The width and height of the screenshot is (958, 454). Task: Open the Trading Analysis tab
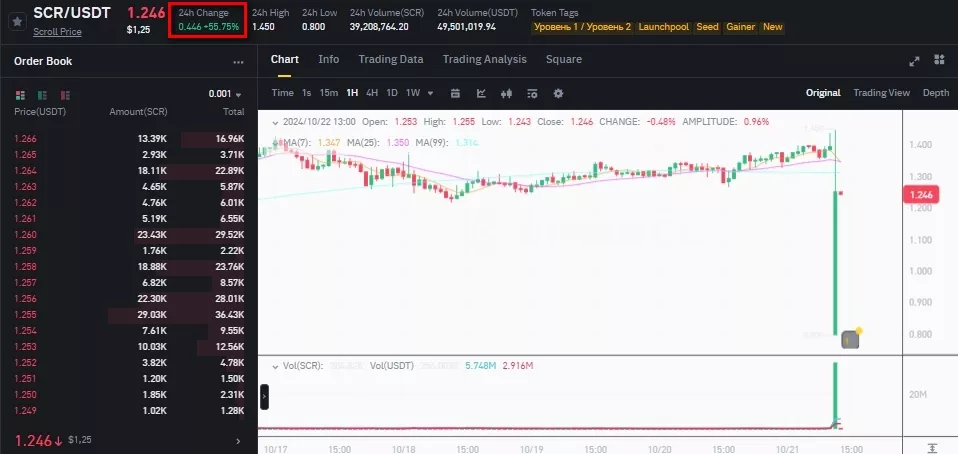click(x=484, y=59)
